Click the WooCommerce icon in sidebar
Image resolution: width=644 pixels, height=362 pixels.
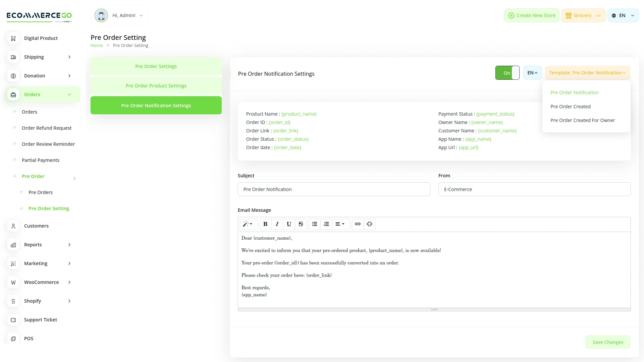click(x=13, y=282)
